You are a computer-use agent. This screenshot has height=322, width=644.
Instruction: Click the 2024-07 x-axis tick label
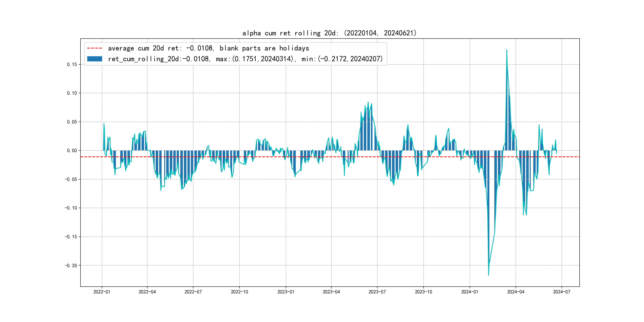(x=562, y=292)
